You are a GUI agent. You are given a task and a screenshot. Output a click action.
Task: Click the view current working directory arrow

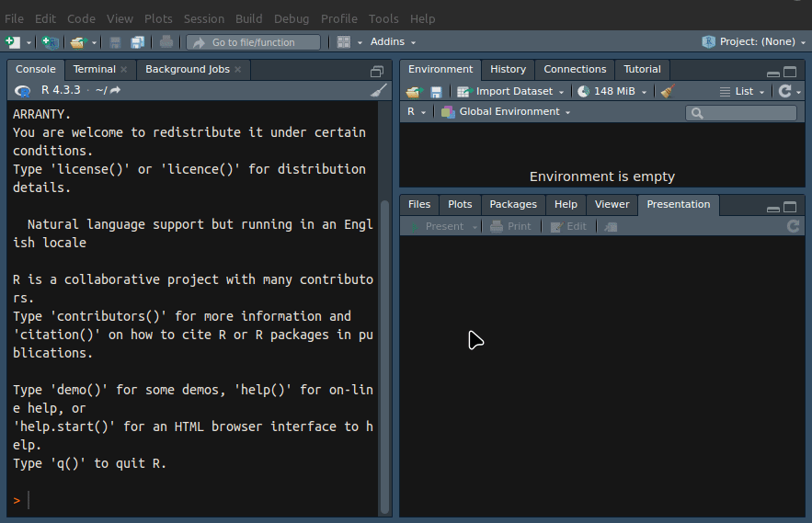116,90
